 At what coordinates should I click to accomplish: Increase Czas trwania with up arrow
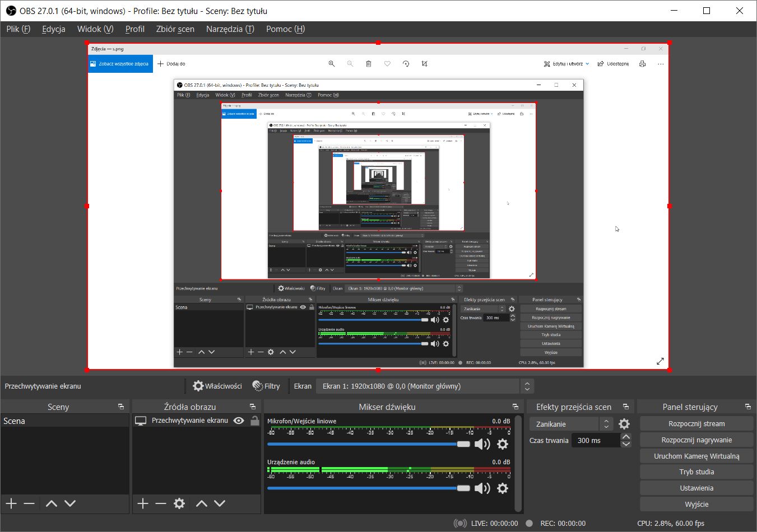coord(626,437)
